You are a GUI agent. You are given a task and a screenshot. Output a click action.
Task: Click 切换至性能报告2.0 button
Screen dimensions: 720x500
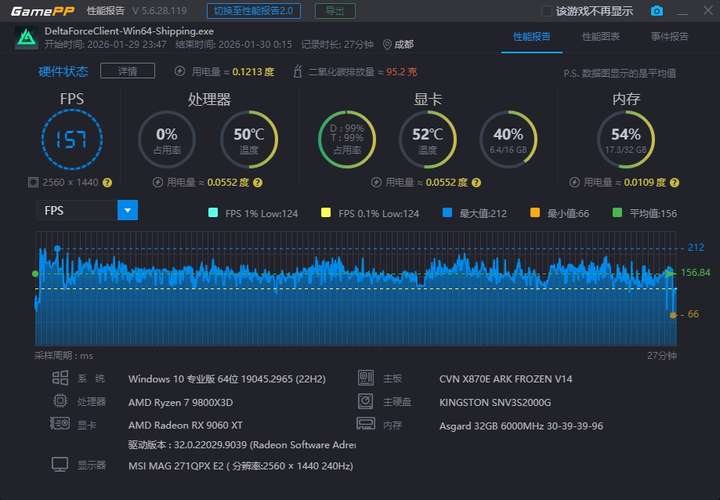coord(254,11)
